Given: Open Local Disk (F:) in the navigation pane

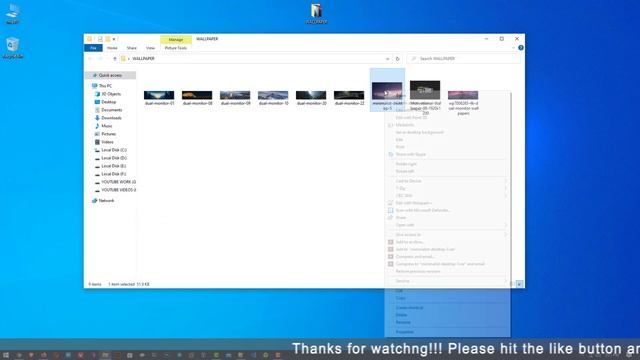Looking at the screenshot, I should pos(113,174).
